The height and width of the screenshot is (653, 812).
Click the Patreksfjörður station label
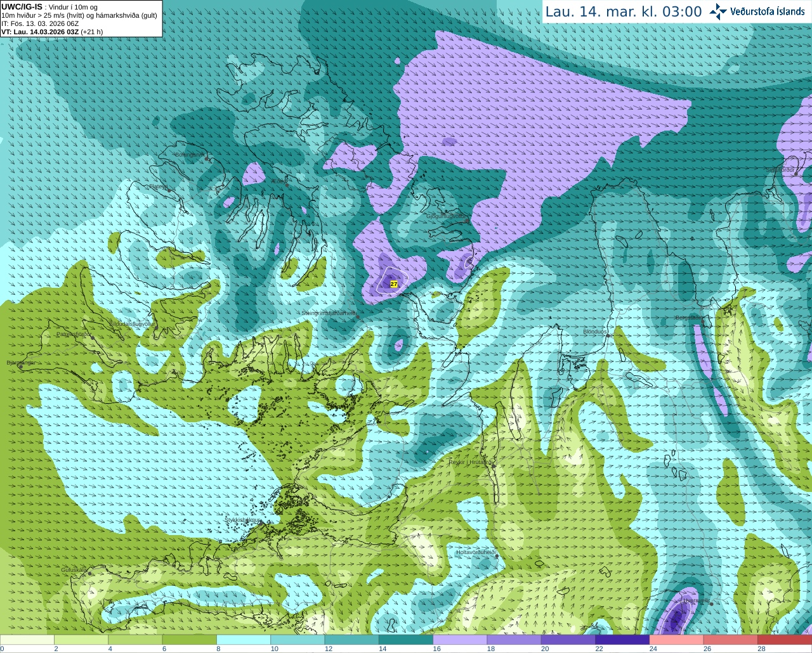74,333
